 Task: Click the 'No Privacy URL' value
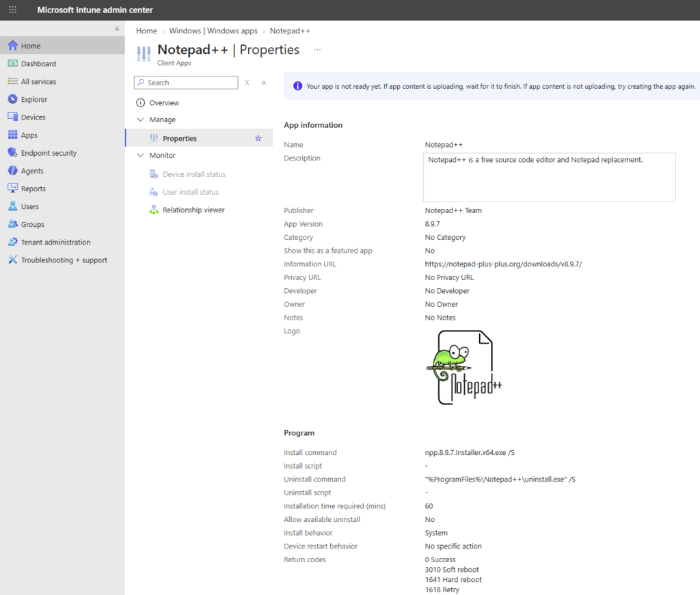point(449,277)
